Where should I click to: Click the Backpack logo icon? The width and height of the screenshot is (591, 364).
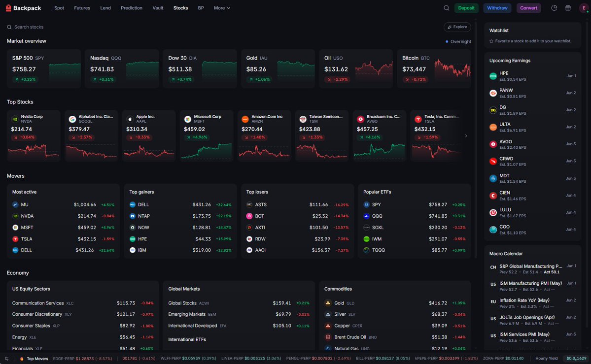click(9, 8)
